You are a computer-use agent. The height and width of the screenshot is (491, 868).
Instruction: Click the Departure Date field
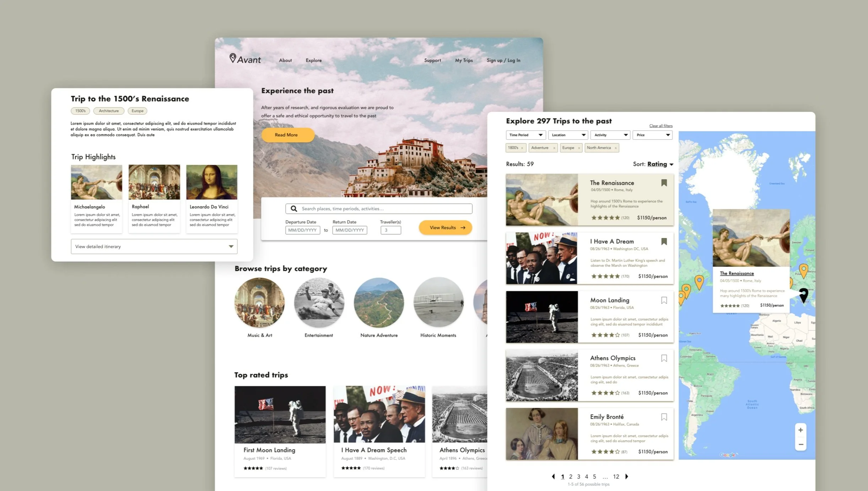coord(302,230)
